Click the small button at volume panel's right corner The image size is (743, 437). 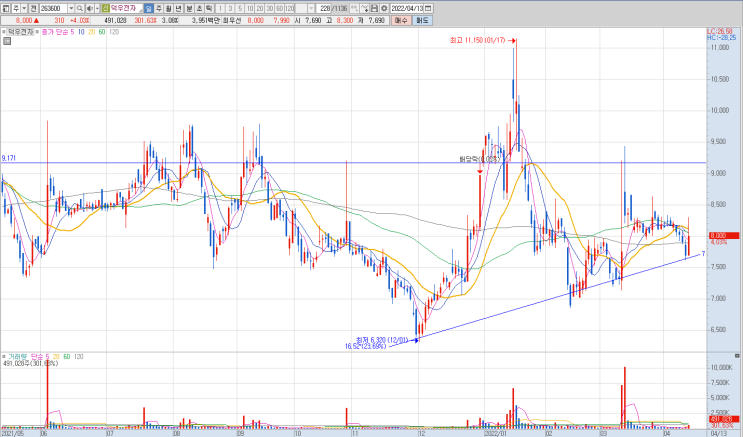737,355
